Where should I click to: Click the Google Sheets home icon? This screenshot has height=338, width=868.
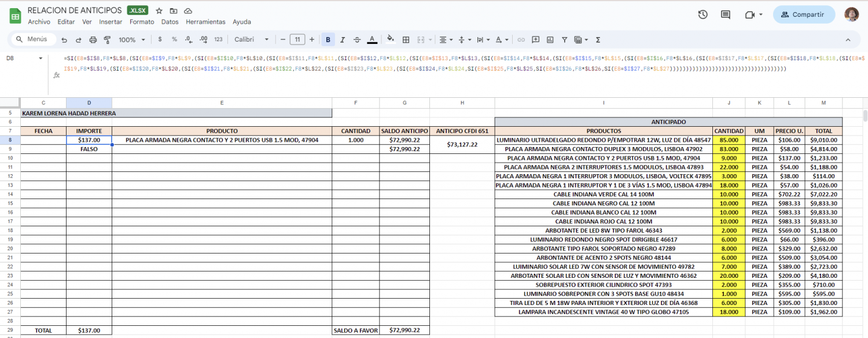point(15,16)
